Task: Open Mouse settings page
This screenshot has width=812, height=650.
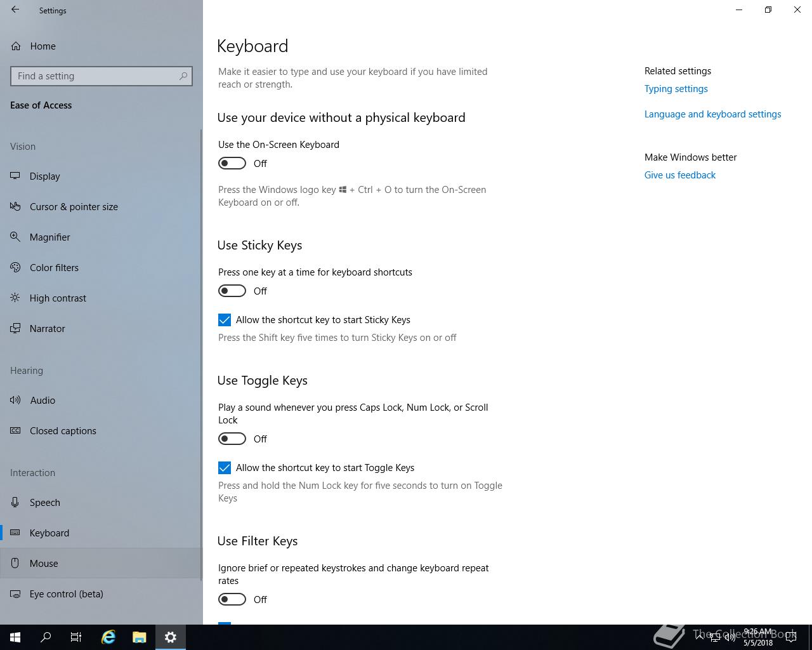Action: tap(101, 563)
